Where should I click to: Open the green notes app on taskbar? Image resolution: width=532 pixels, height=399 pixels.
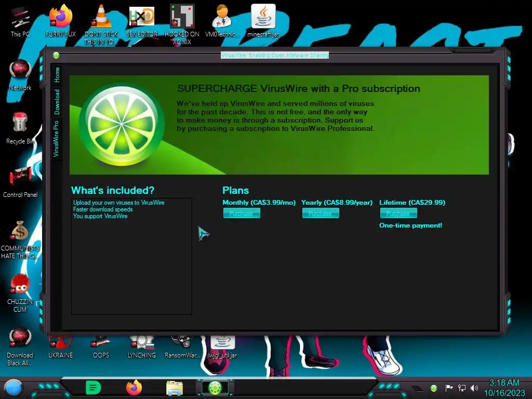point(94,388)
